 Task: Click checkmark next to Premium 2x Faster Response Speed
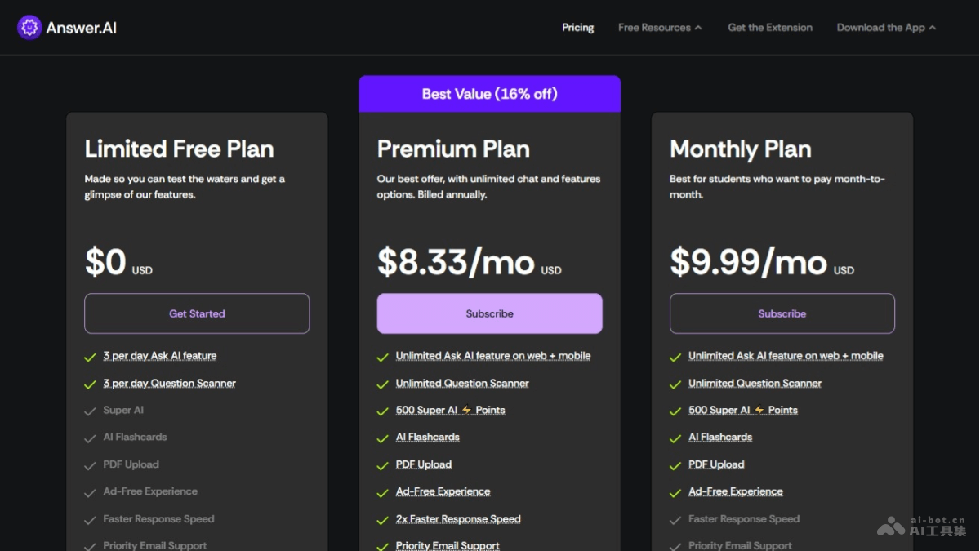(x=382, y=520)
